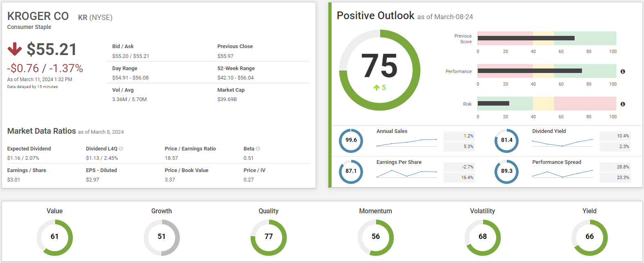The width and height of the screenshot is (644, 263).
Task: Open the Earnings Per Share sparkline chart
Action: pos(407,173)
